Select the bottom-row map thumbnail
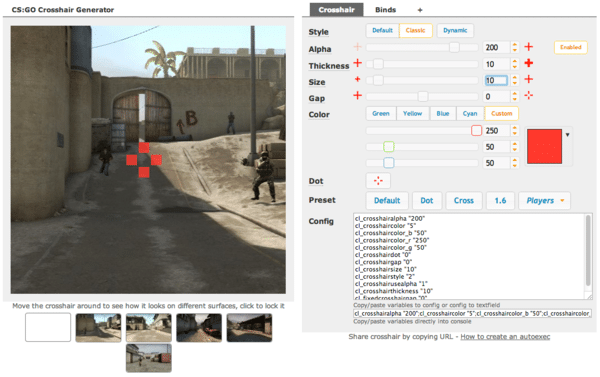Viewport: 600px width, 377px height. tap(149, 357)
